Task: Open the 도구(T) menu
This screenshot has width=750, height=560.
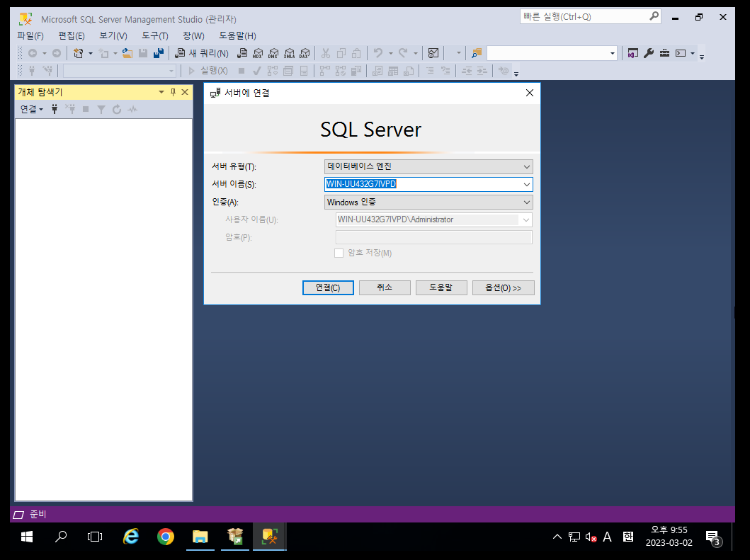Action: tap(155, 36)
